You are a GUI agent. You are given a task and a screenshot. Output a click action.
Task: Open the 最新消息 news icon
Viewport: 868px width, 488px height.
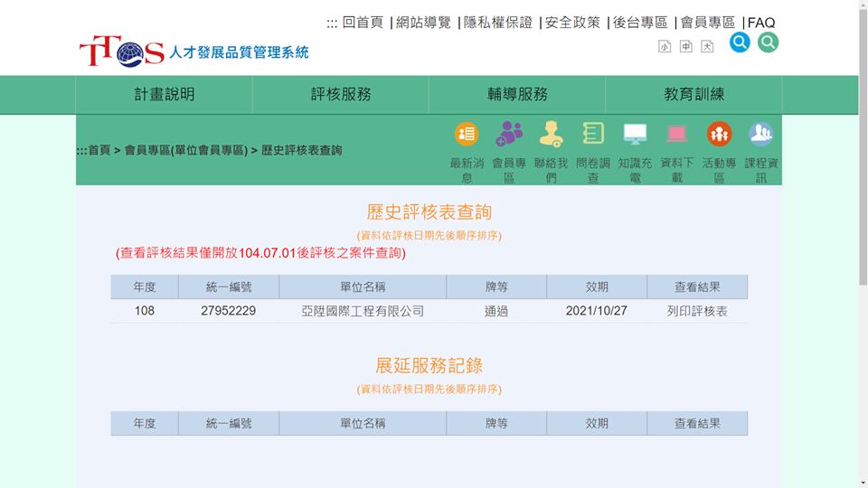pos(467,135)
